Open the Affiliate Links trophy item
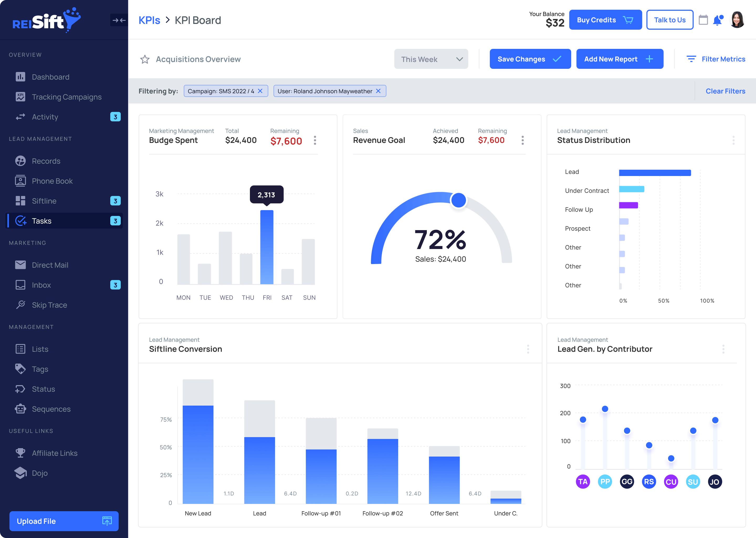The image size is (756, 538). click(54, 453)
